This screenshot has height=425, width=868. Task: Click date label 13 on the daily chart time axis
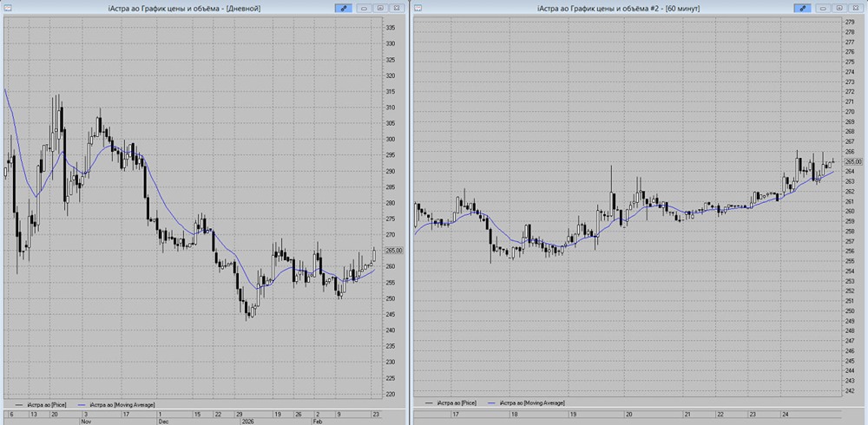point(33,414)
